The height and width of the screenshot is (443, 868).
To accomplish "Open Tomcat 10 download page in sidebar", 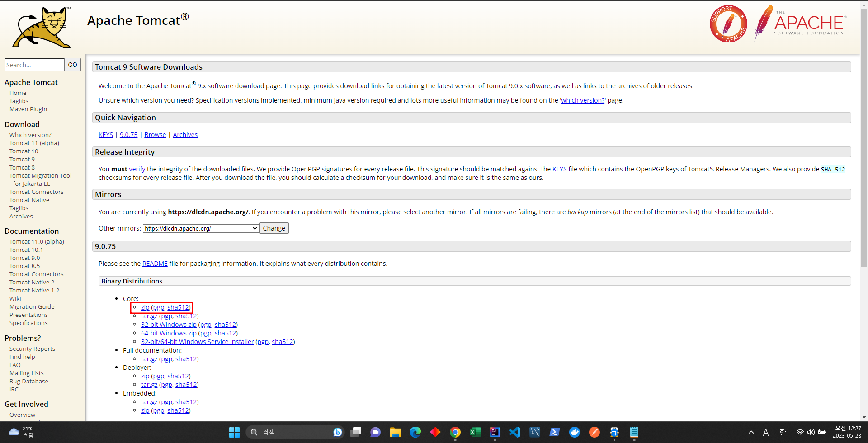I will coord(24,151).
